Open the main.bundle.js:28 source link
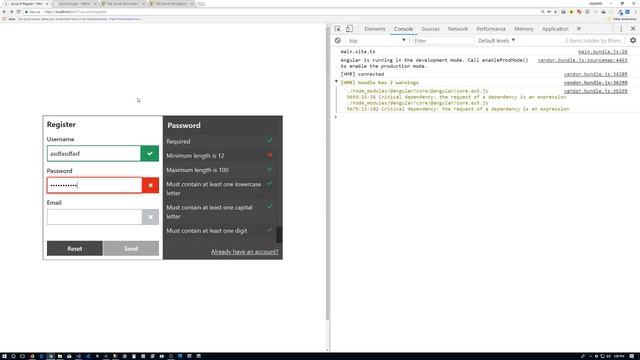 [602, 52]
